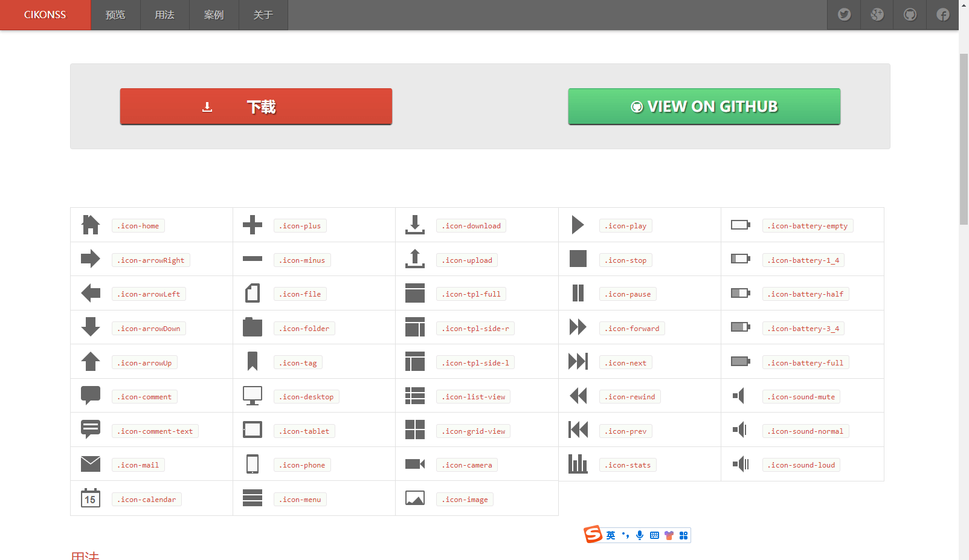Click the next track icon

coord(578,362)
